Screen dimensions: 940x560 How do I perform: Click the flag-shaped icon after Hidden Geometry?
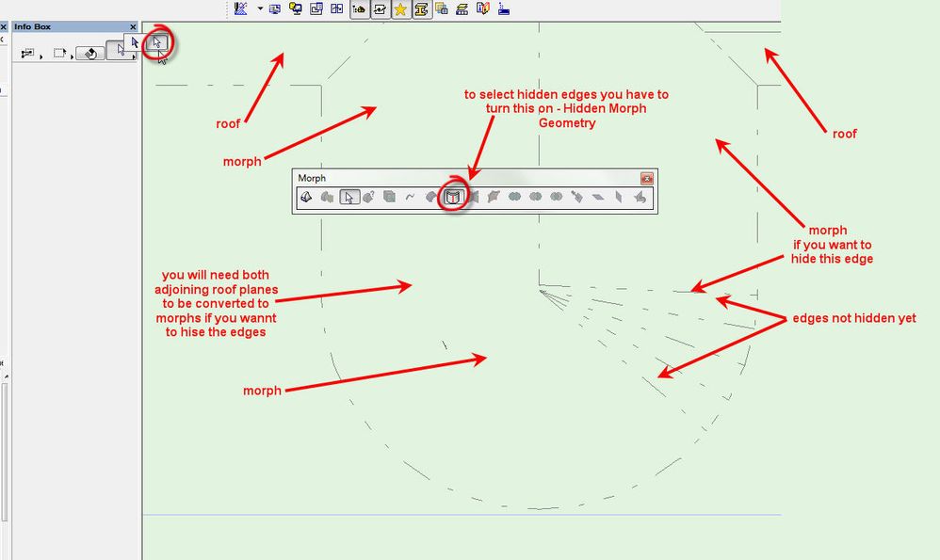point(474,197)
